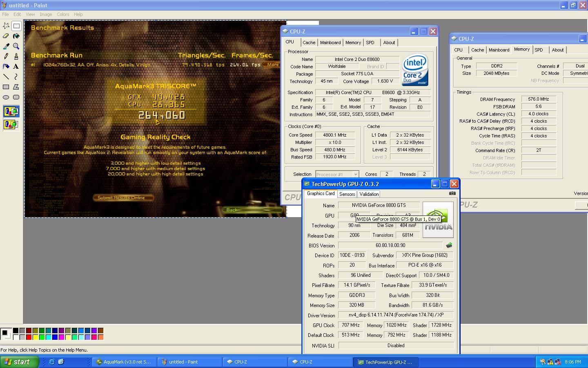Choose the Ellipse shape tool
The height and width of the screenshot is (368, 588).
(x=6, y=97)
